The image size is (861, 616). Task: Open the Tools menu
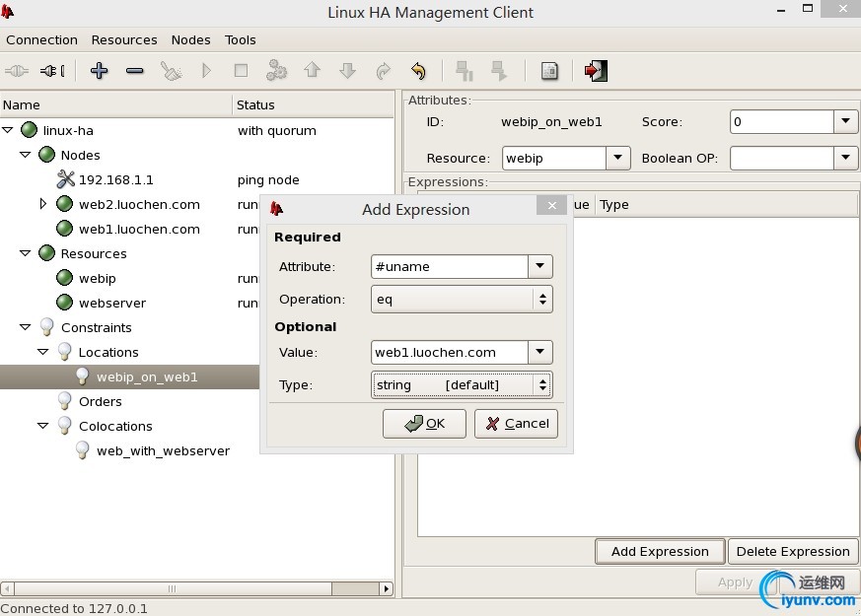point(240,40)
